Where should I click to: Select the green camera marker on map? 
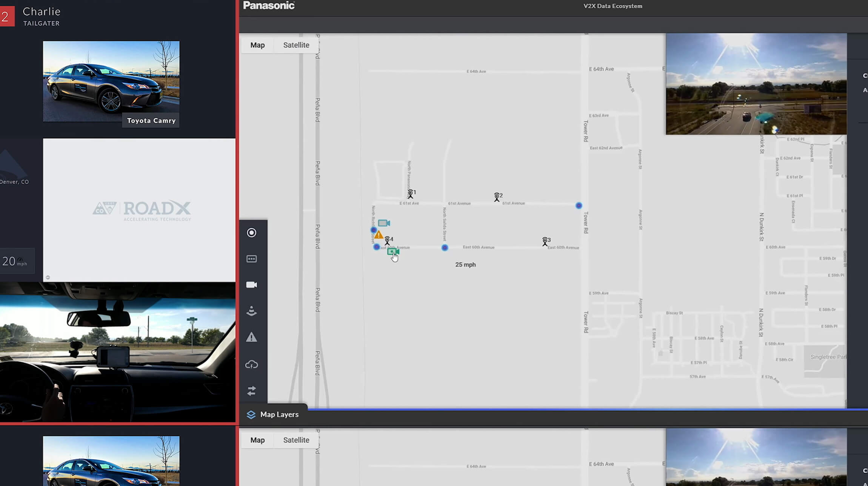coord(392,251)
